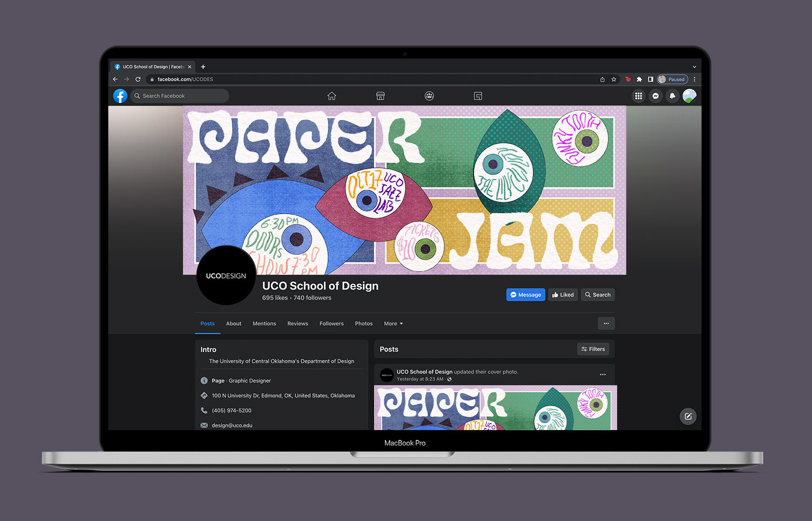The image size is (812, 521).
Task: Open the Chrome extensions puzzle icon
Action: coord(639,79)
